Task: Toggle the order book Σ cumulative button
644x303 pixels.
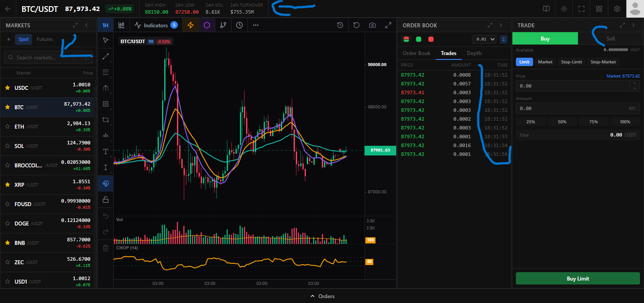Action: [504, 39]
